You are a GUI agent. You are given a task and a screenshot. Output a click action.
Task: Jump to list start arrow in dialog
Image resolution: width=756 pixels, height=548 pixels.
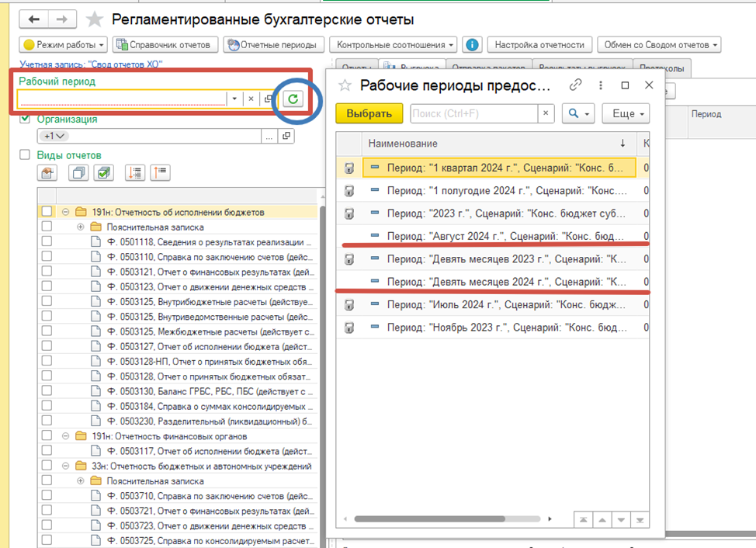point(584,520)
